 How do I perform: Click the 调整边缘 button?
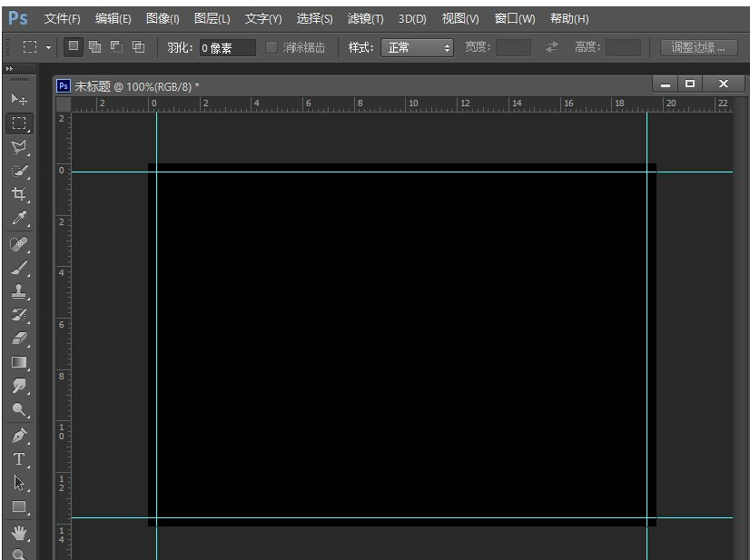tap(698, 47)
